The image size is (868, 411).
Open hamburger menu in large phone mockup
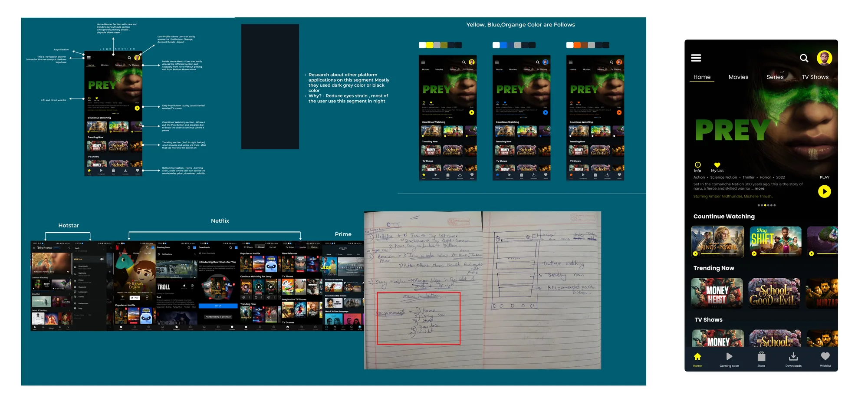pos(696,58)
